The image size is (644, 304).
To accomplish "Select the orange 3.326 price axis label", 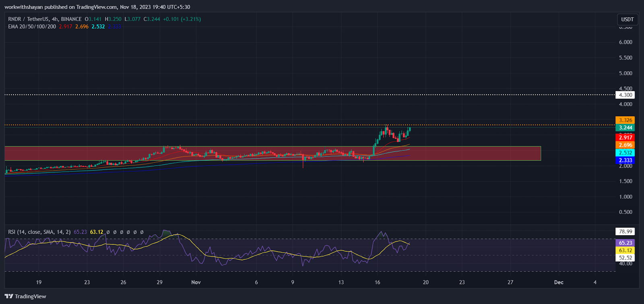I will click(625, 120).
